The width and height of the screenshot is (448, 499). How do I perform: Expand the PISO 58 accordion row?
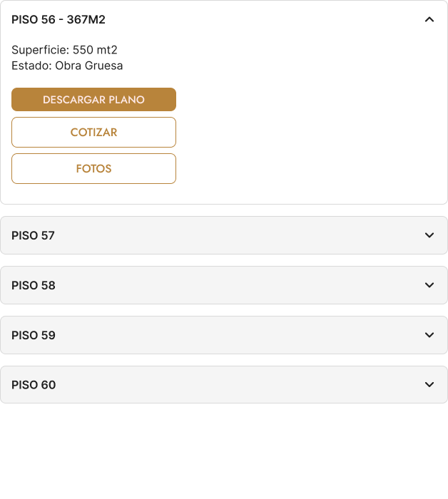point(224,285)
